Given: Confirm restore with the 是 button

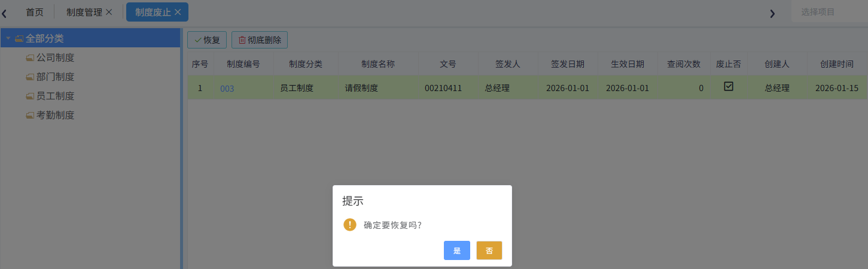Looking at the screenshot, I should (456, 250).
